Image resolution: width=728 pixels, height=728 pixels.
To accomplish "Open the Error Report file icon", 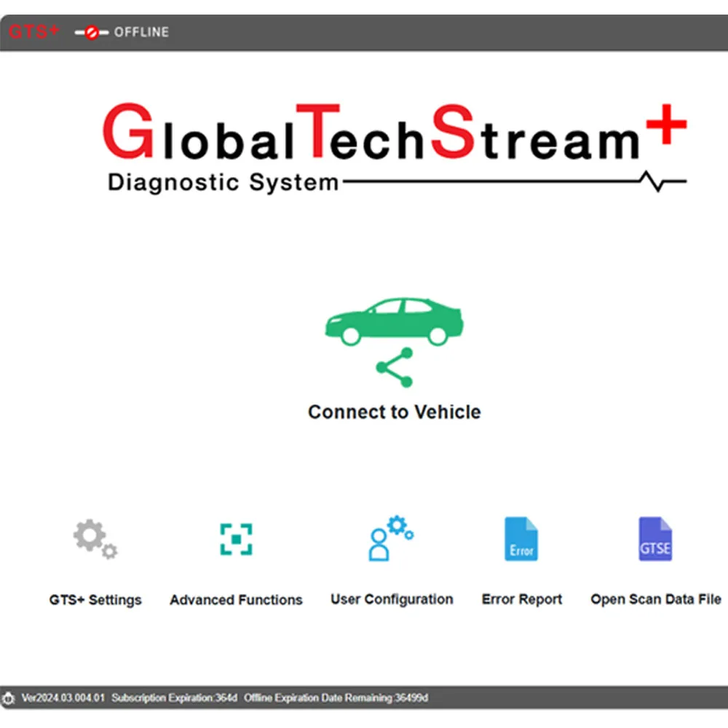I will (x=521, y=539).
